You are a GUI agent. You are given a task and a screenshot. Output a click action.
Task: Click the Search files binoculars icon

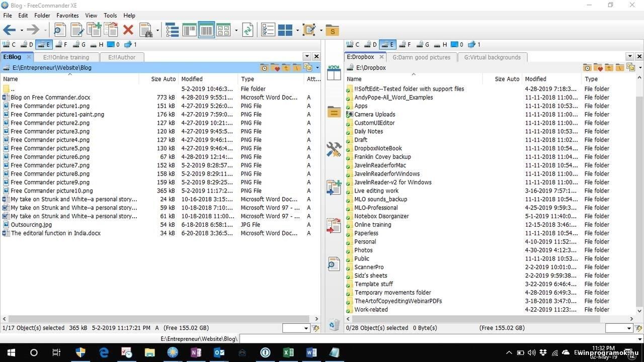pyautogui.click(x=146, y=30)
